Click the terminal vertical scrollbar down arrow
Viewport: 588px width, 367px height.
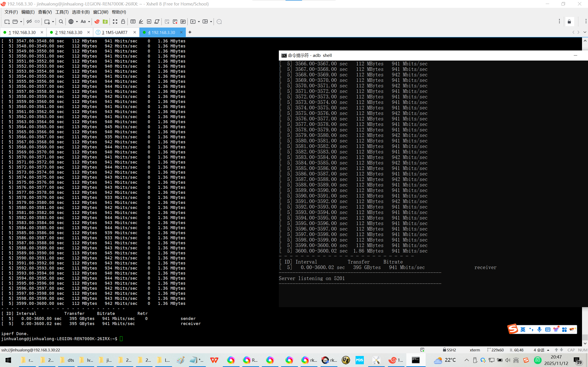point(585,343)
